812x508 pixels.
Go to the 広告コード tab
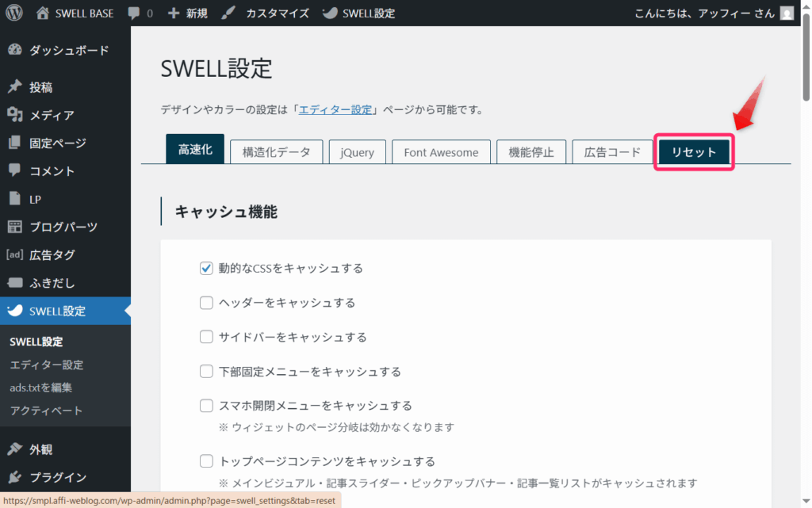(613, 152)
